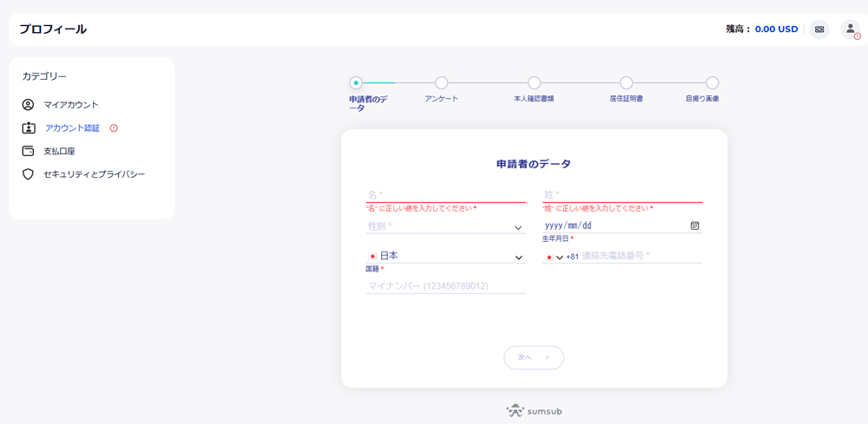Click the Japan flag in nationality field

372,257
